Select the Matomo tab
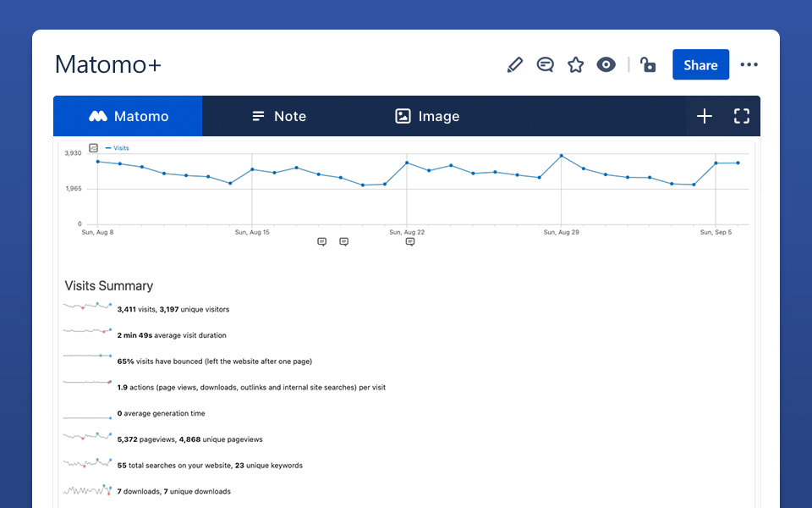812x508 pixels. pyautogui.click(x=128, y=116)
